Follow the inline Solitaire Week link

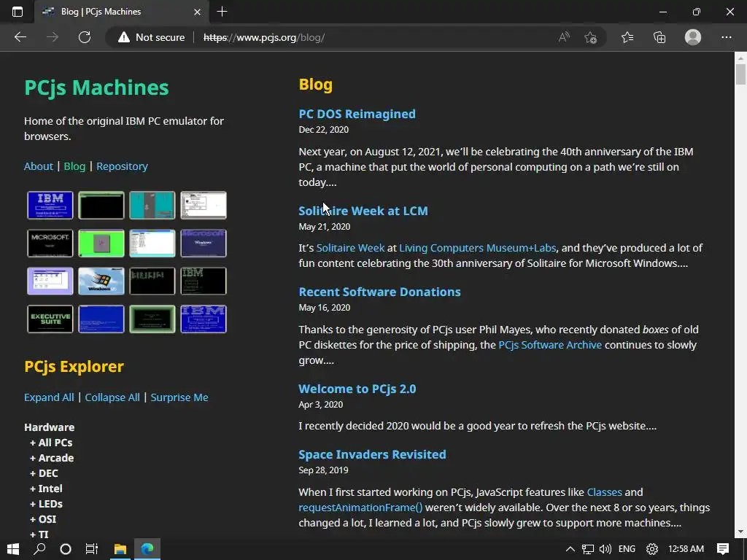pos(350,248)
